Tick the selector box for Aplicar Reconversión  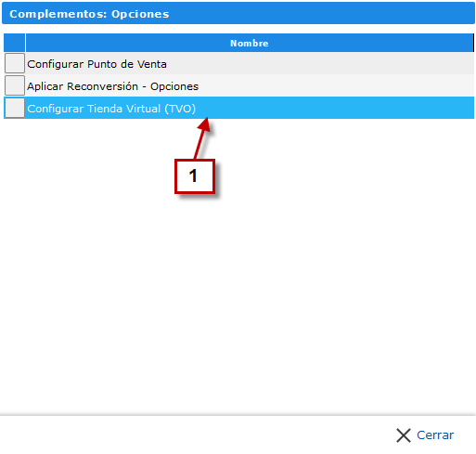tap(15, 85)
